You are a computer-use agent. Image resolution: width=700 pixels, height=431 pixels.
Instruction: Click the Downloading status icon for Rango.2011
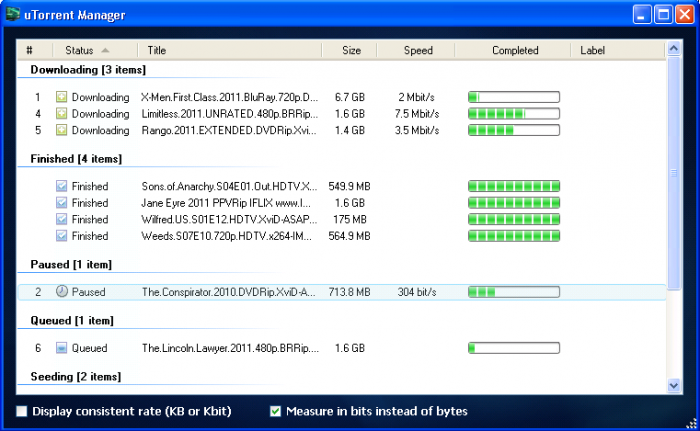click(61, 130)
